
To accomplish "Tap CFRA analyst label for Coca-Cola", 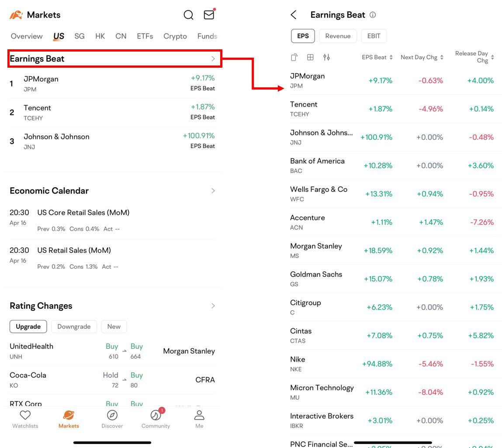I will [x=205, y=380].
